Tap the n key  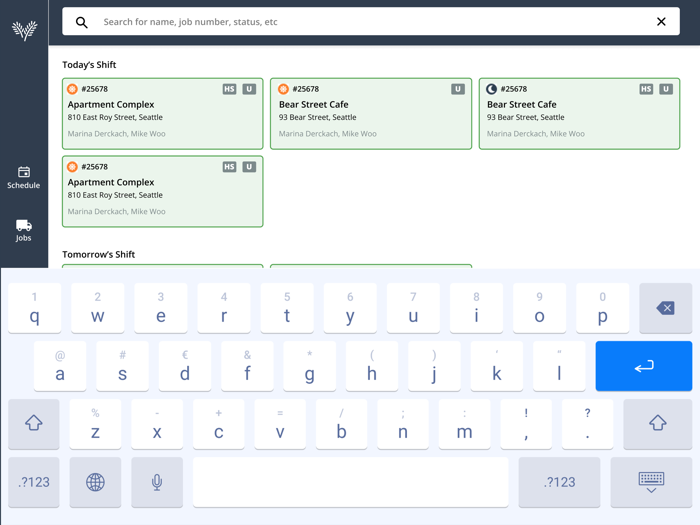click(x=403, y=424)
